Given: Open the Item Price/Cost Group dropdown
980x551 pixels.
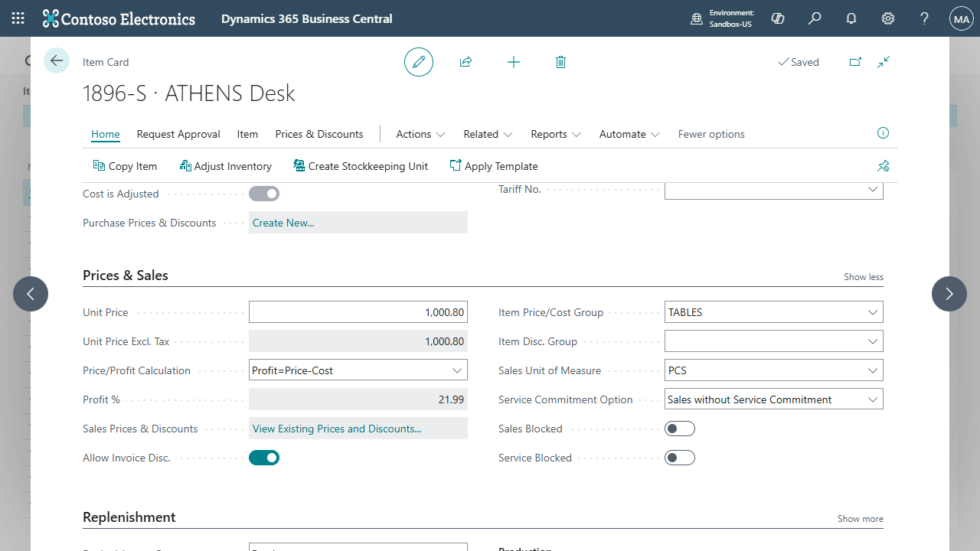Looking at the screenshot, I should [x=873, y=312].
